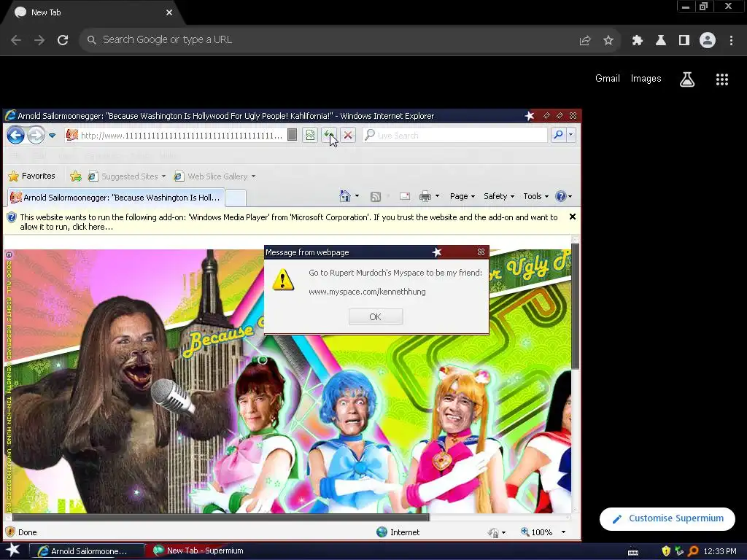The width and height of the screenshot is (747, 560).
Task: Click the star Start button on taskbar
Action: [x=12, y=551]
